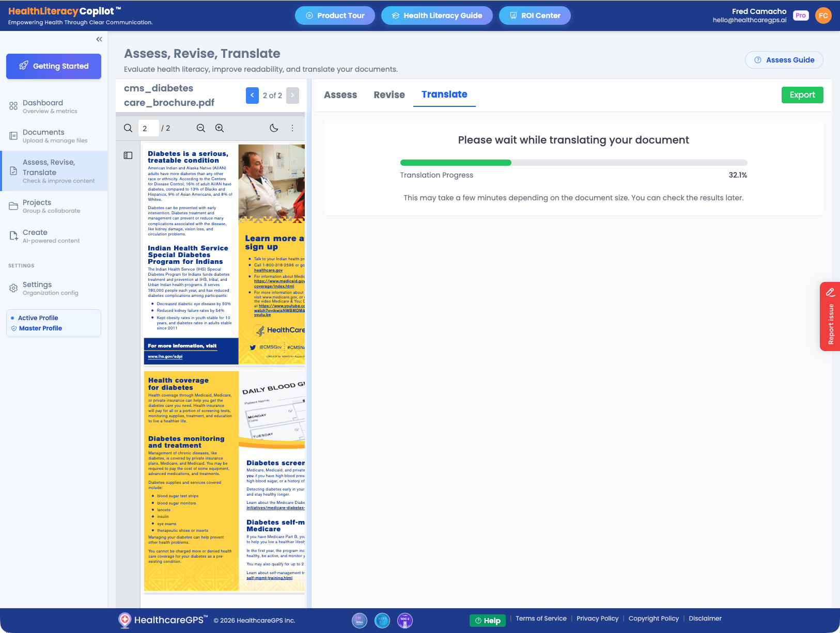Screen dimensions: 840x633
Task: Open the PDF viewer more options menu
Action: click(x=292, y=128)
